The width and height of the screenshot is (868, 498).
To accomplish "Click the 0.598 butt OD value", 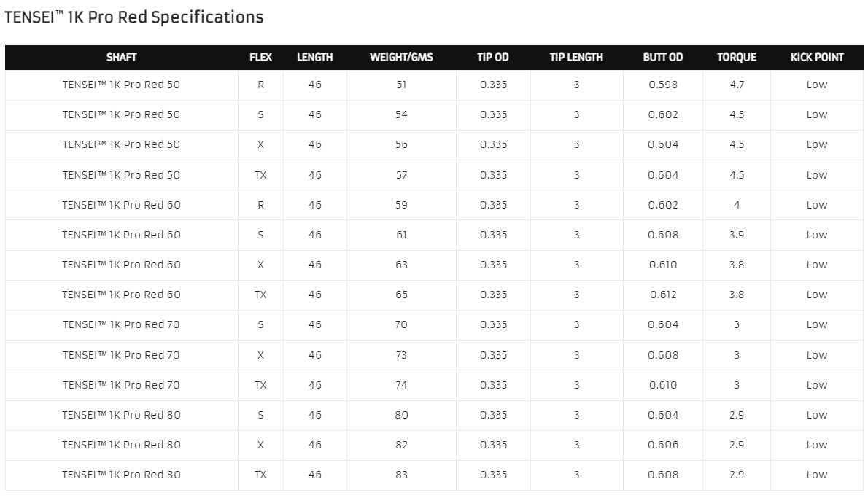I will click(663, 85).
